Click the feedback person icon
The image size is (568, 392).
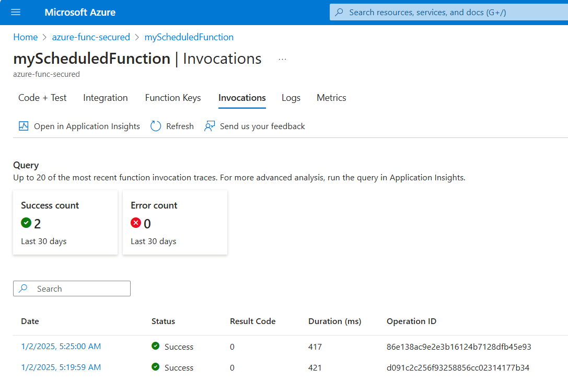pyautogui.click(x=210, y=126)
